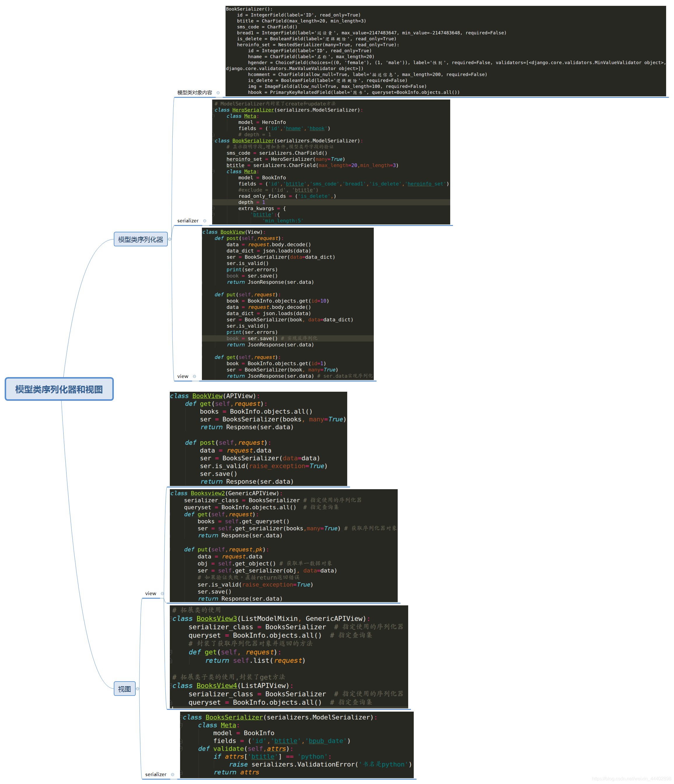Select the 视图 branch node
Screen dimensions: 674x784
coord(124,689)
